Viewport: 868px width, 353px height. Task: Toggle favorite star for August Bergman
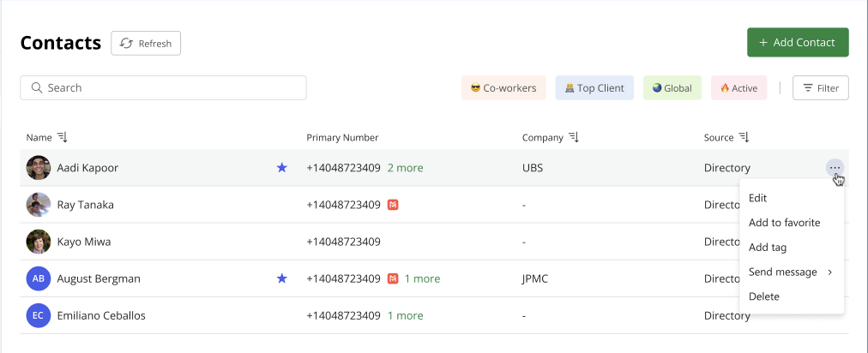282,278
